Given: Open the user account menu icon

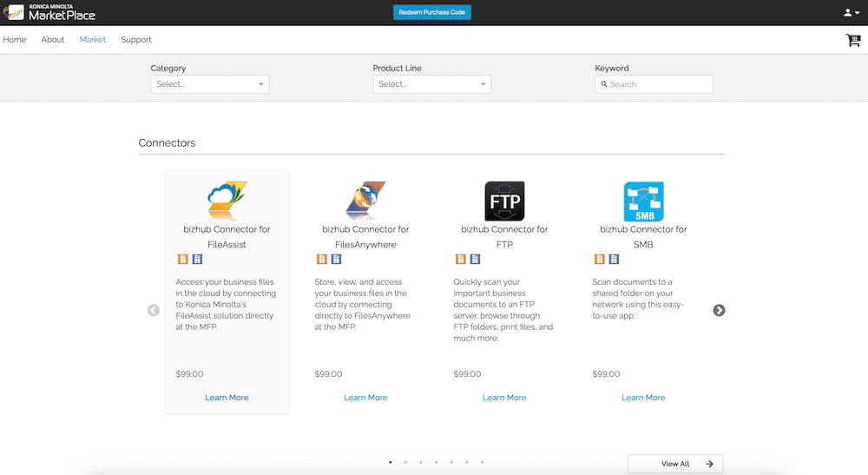Looking at the screenshot, I should [x=851, y=12].
